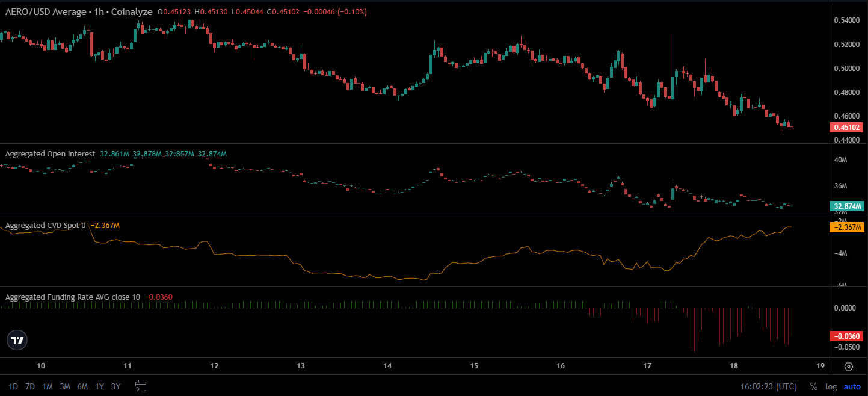Toggle auto scale mode

852,386
